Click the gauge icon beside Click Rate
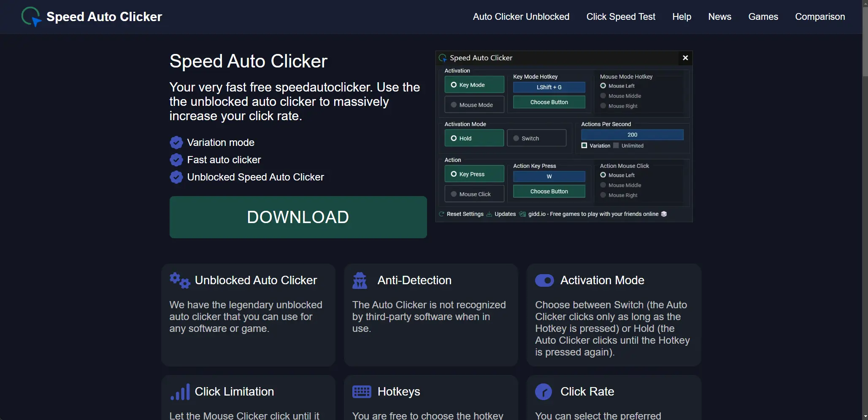Viewport: 868px width, 420px height. pyautogui.click(x=544, y=392)
